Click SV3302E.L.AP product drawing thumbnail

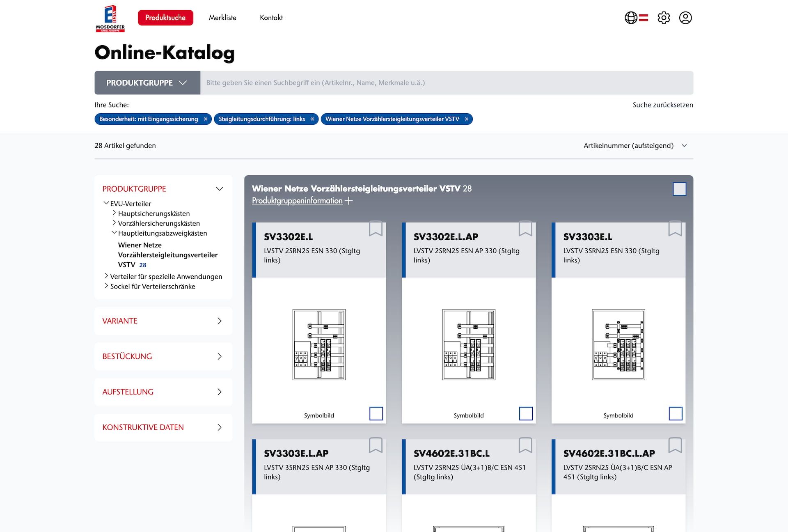click(469, 345)
